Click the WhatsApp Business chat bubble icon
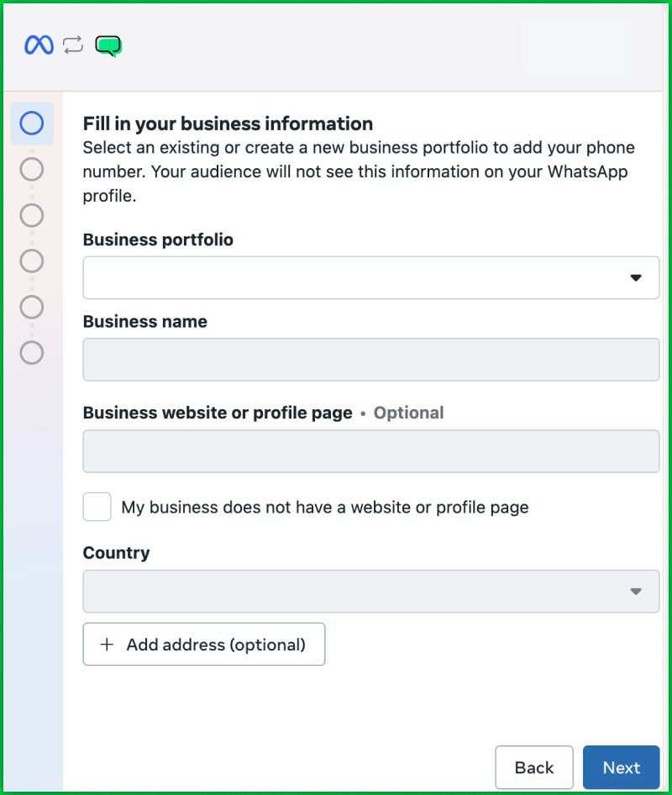672x795 pixels. (x=108, y=45)
